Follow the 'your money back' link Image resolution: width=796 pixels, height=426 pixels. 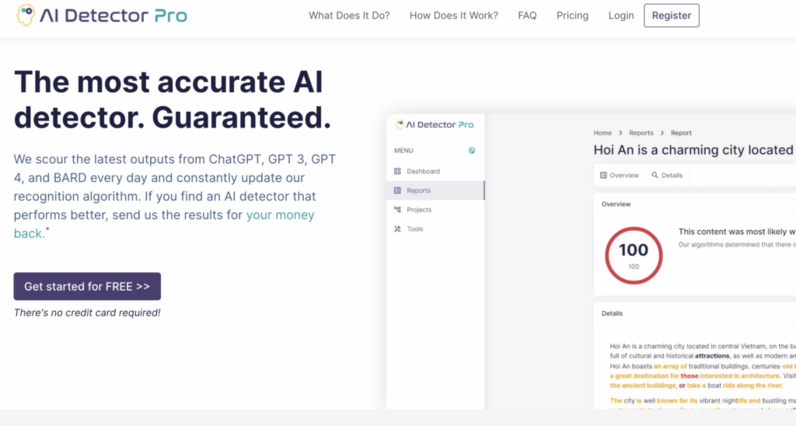coord(280,215)
